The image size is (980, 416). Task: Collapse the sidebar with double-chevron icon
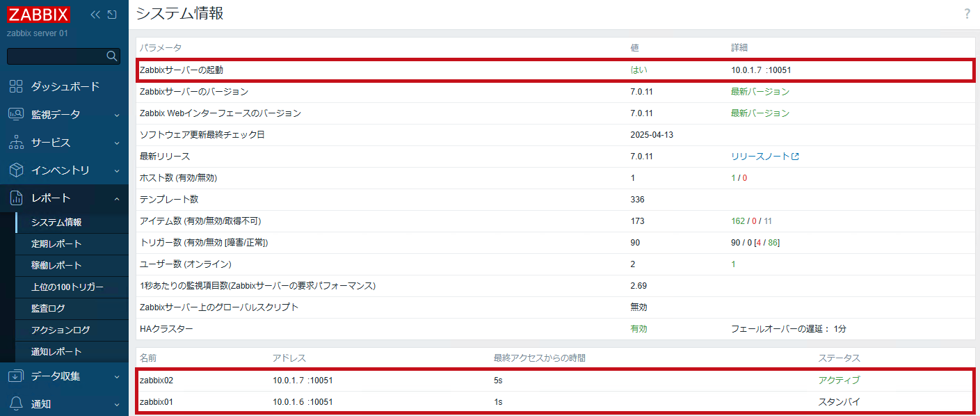click(96, 15)
